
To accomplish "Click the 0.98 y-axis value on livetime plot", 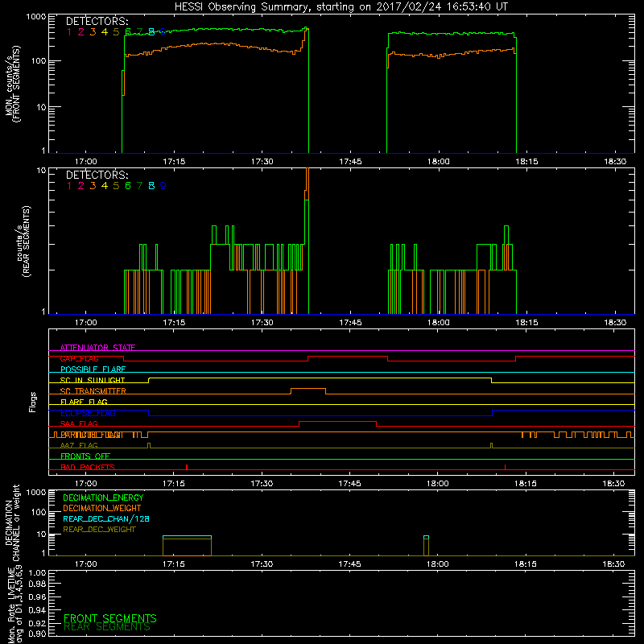I will pyautogui.click(x=37, y=584).
